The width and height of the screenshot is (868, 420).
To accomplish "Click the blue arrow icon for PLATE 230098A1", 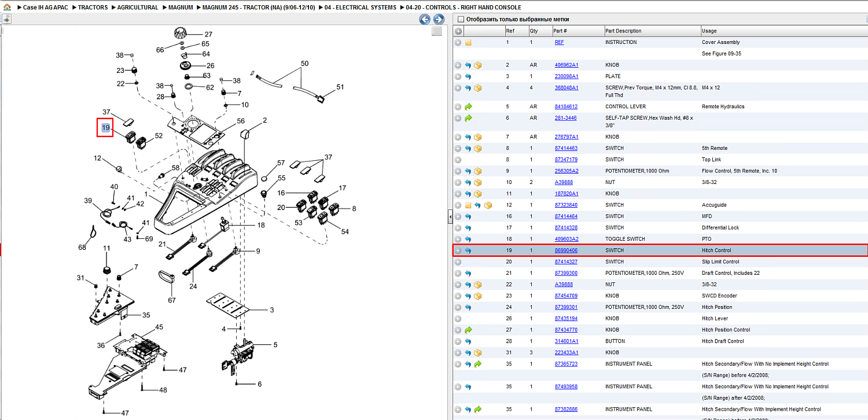I will coord(468,76).
